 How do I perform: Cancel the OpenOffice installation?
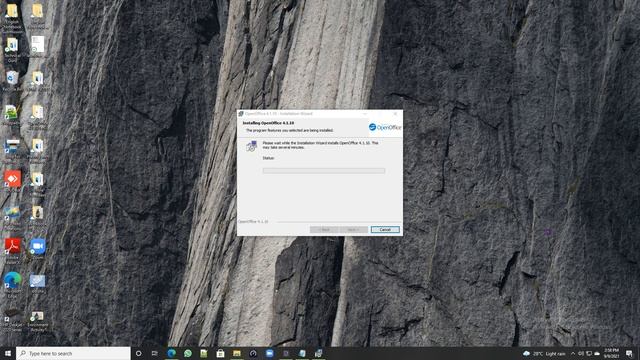pyautogui.click(x=385, y=230)
